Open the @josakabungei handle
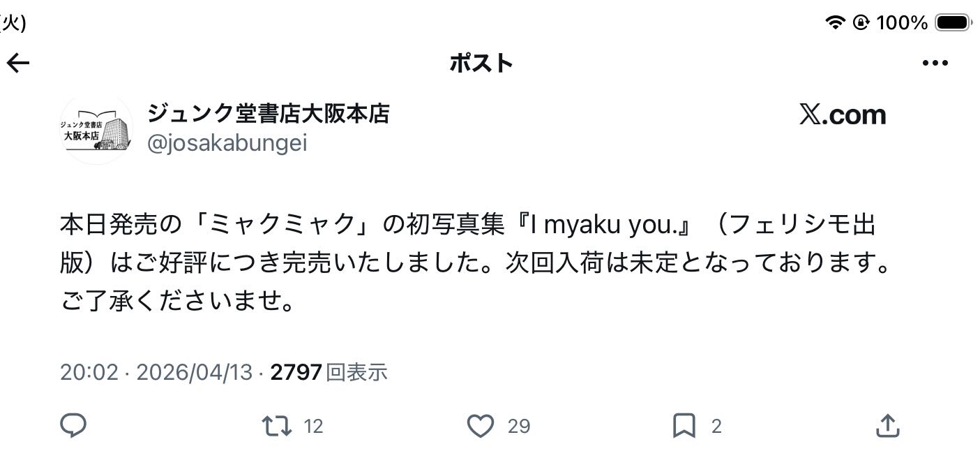Viewport: 980px width, 458px height. pos(227,143)
